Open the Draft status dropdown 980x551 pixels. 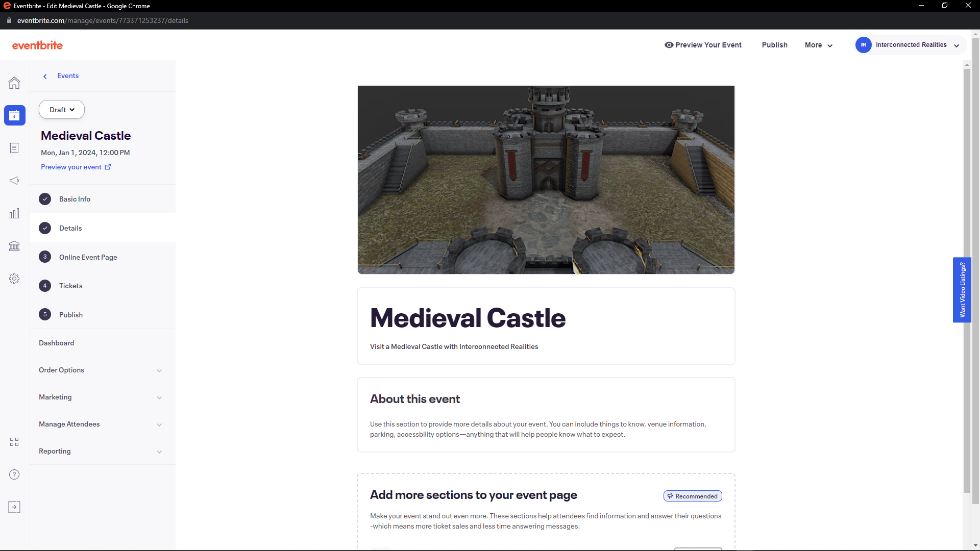click(x=62, y=110)
